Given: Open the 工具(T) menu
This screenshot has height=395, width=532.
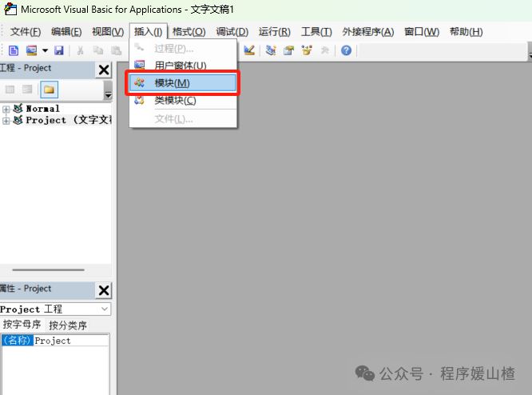Looking at the screenshot, I should click(316, 32).
